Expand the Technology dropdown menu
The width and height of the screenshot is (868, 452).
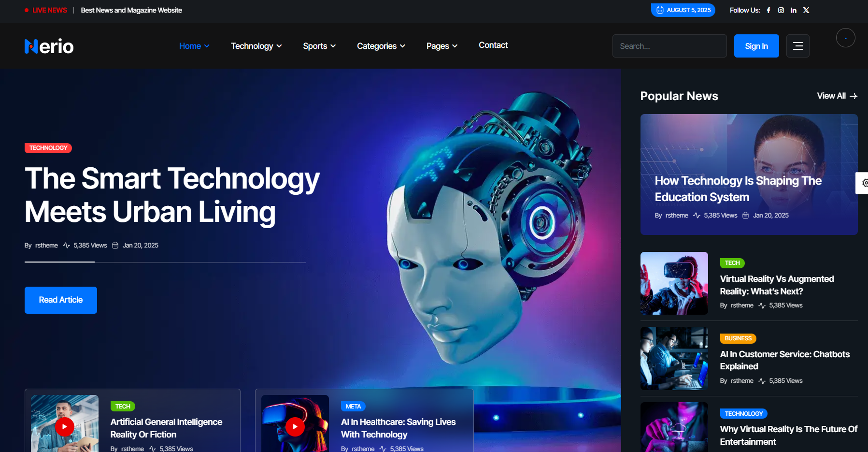click(256, 46)
